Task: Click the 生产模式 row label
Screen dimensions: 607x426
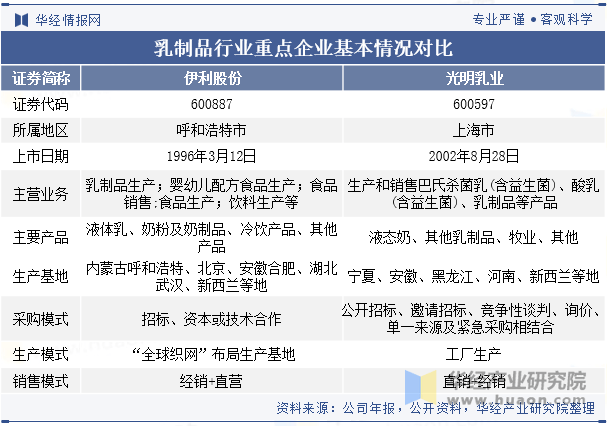Action: pos(41,354)
